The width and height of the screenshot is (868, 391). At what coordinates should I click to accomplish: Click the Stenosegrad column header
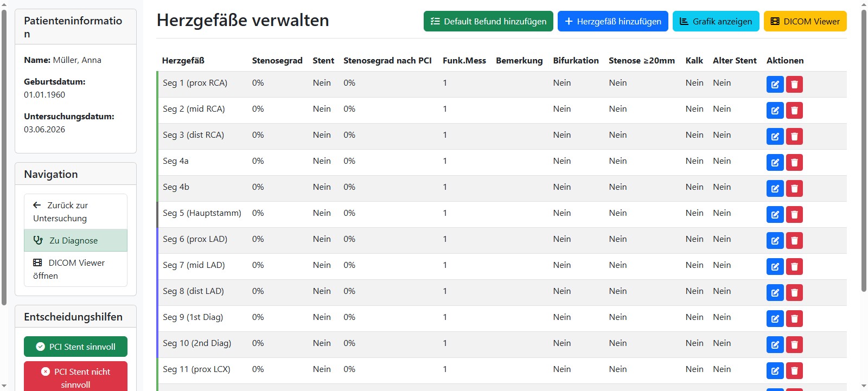[277, 61]
